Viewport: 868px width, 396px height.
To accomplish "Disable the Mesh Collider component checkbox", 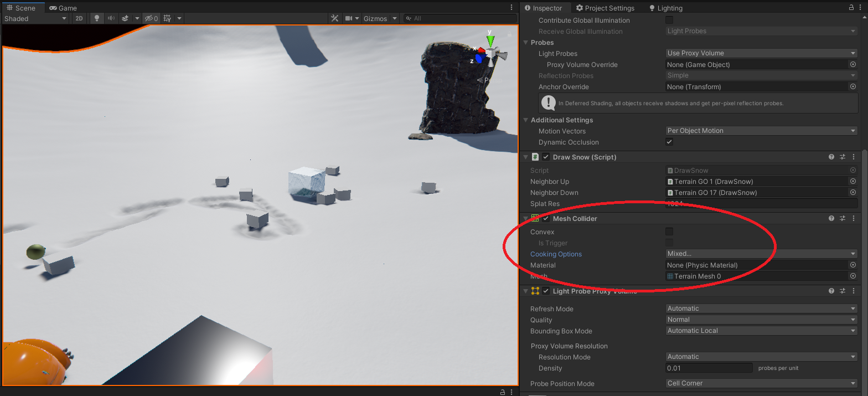I will click(546, 218).
